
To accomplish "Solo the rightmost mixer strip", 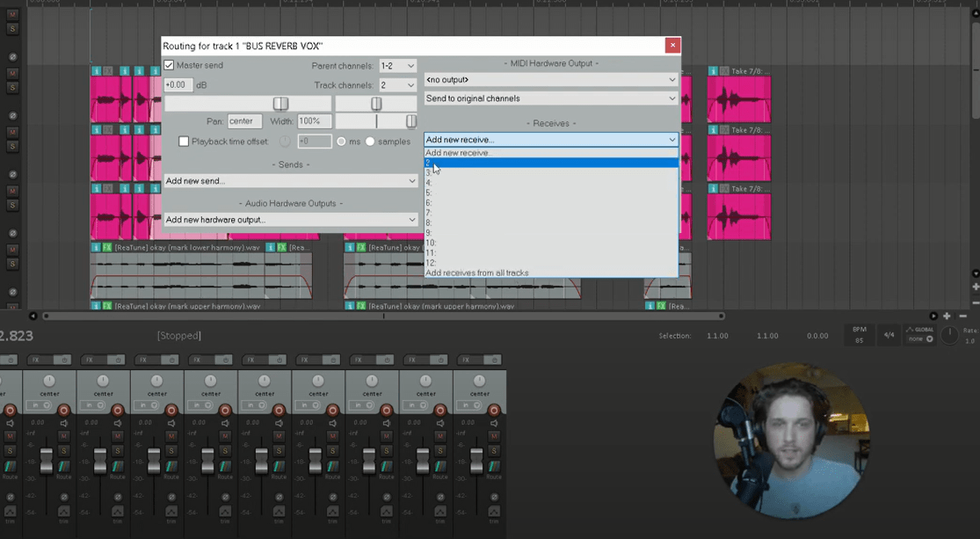I will 494,451.
